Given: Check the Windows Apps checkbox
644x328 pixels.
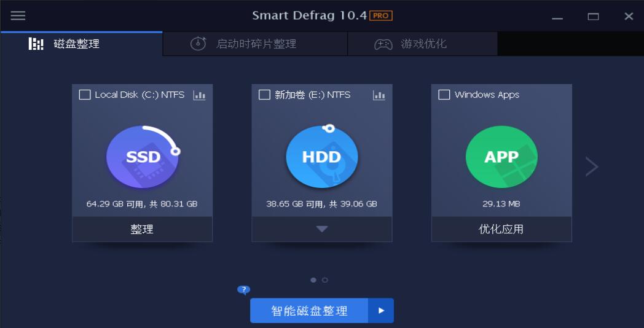Looking at the screenshot, I should (444, 95).
